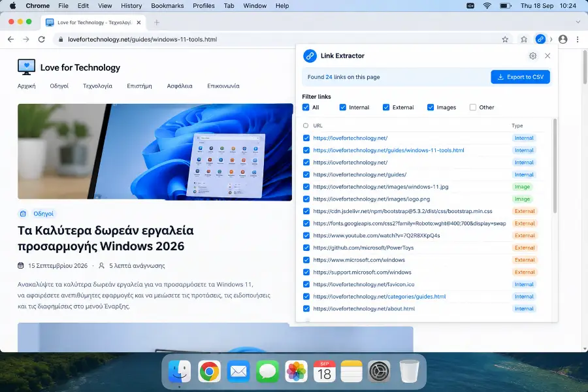Uncheck the Internal filter checkbox
This screenshot has width=588, height=392.
pos(343,107)
